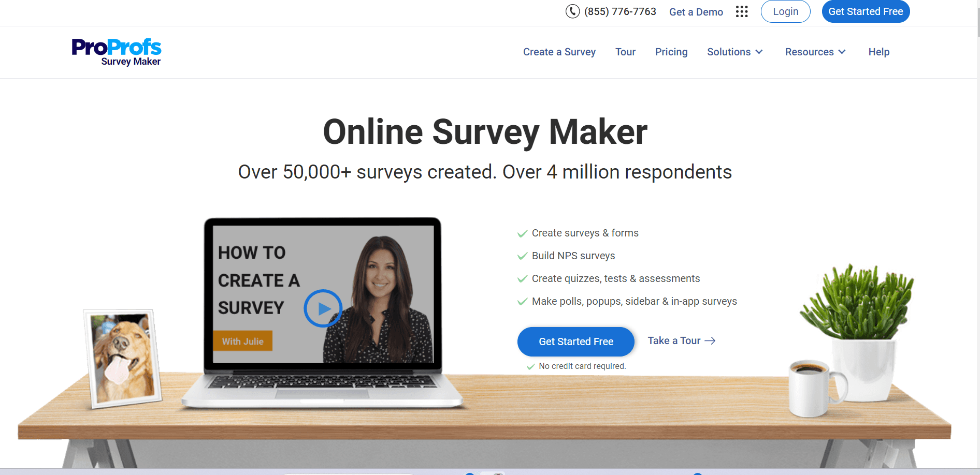The height and width of the screenshot is (475, 980).
Task: Click the 'Create surveys & forms' text
Action: [585, 233]
